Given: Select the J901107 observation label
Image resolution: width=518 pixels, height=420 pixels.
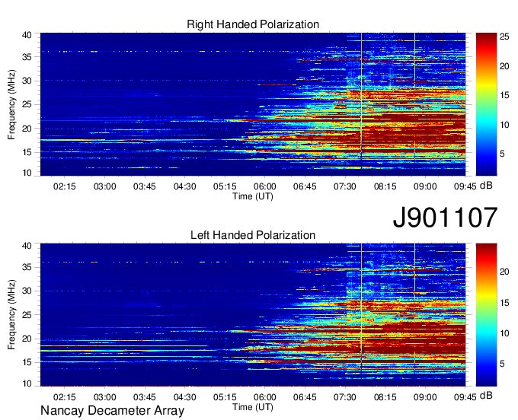Looking at the screenshot, I should (445, 218).
